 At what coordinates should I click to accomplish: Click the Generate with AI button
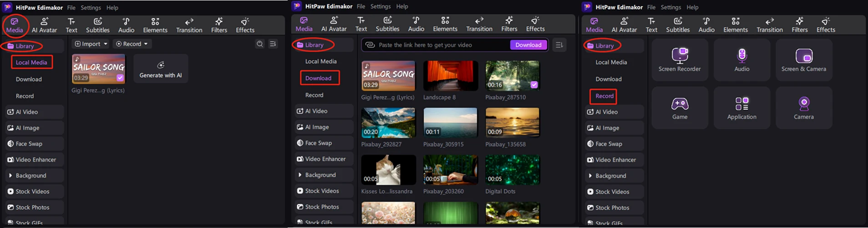click(160, 69)
